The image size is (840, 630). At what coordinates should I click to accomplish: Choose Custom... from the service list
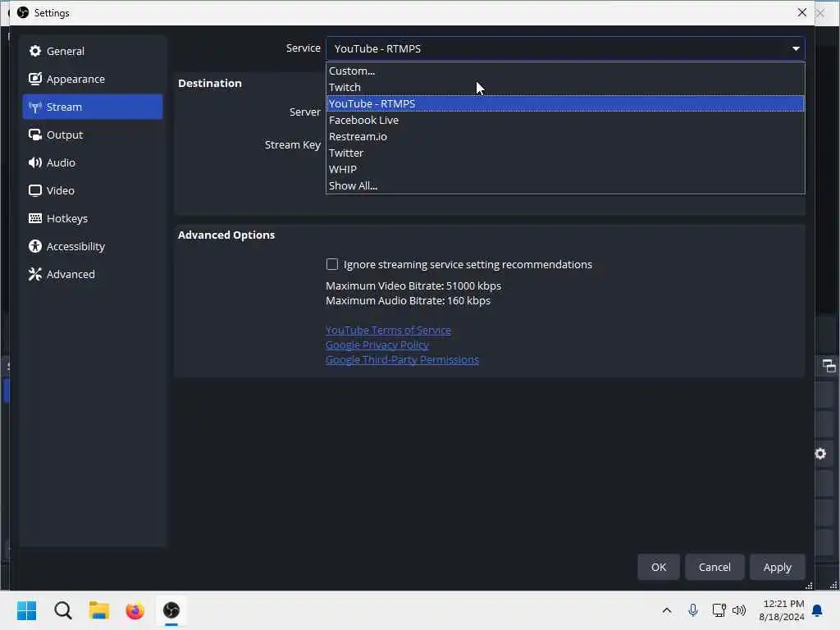pos(565,71)
